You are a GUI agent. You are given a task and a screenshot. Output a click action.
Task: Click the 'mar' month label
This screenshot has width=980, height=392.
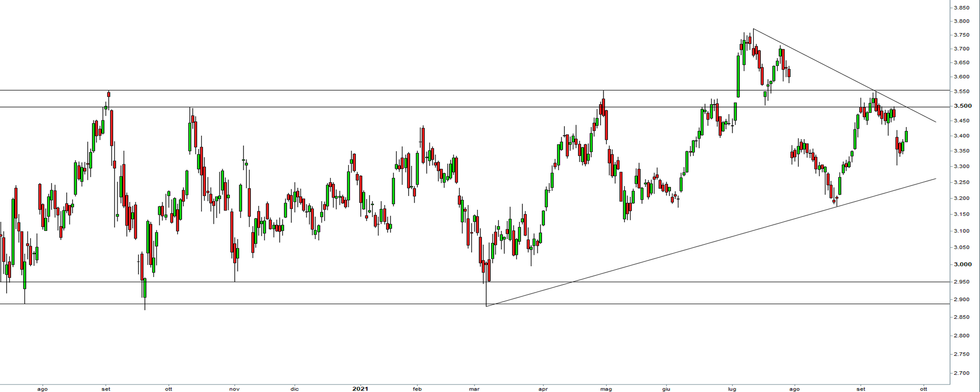click(x=474, y=389)
